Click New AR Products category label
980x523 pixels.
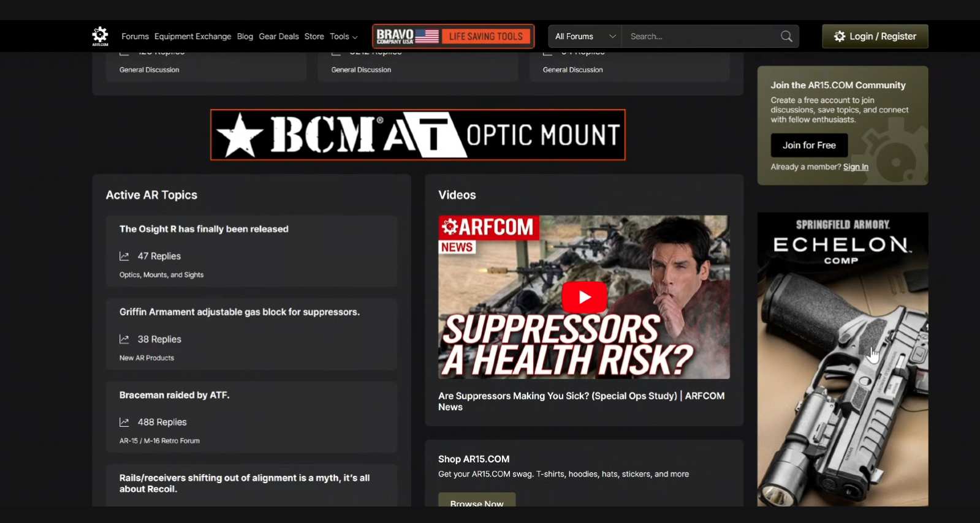[146, 358]
